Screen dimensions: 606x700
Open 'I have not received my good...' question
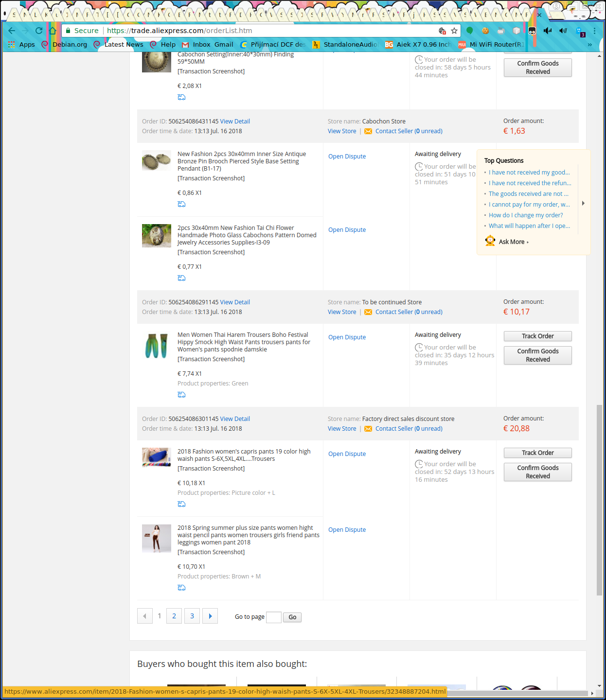pos(529,173)
